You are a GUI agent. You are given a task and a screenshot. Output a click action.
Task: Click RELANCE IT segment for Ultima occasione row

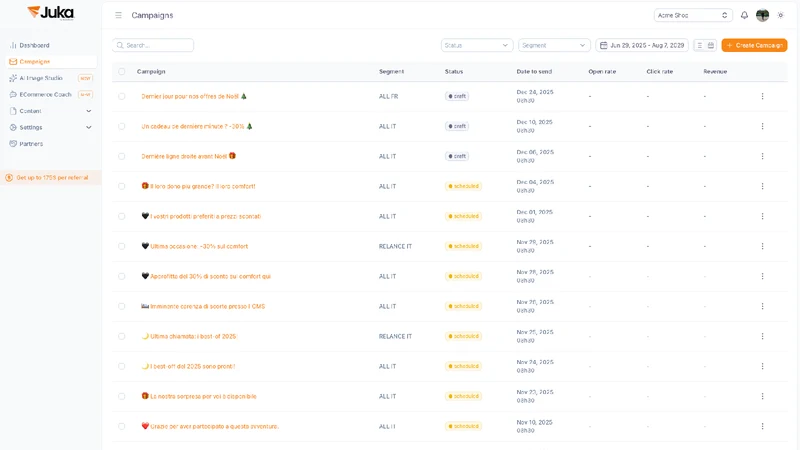(x=395, y=246)
